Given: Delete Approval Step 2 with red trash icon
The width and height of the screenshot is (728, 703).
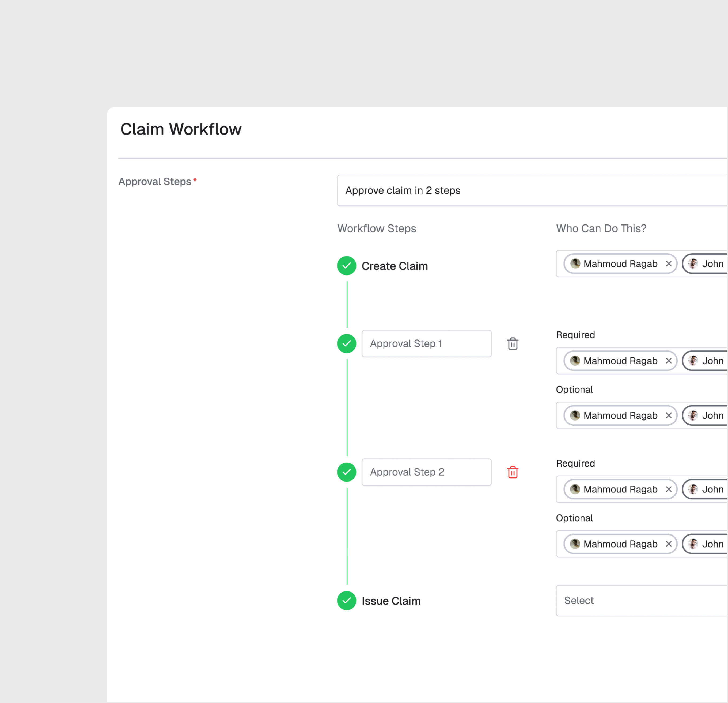Looking at the screenshot, I should click(513, 472).
